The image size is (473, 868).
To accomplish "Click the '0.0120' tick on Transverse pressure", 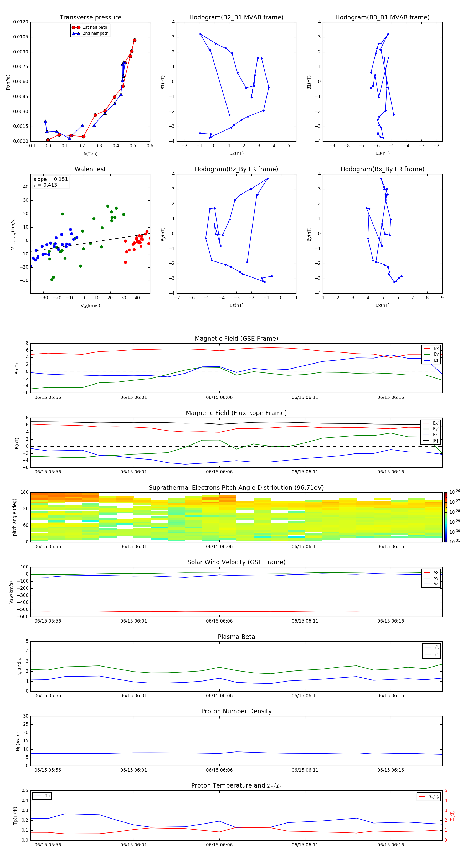I will pos(21,22).
